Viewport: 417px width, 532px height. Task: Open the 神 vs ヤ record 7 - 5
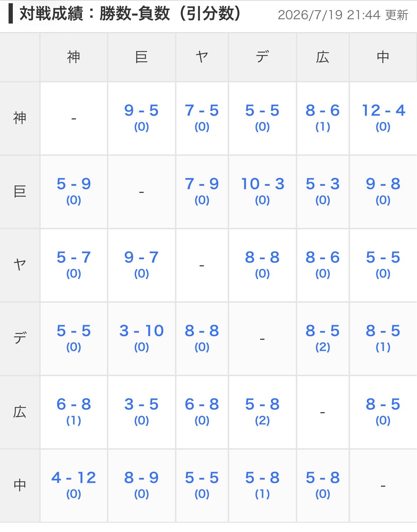tap(202, 117)
